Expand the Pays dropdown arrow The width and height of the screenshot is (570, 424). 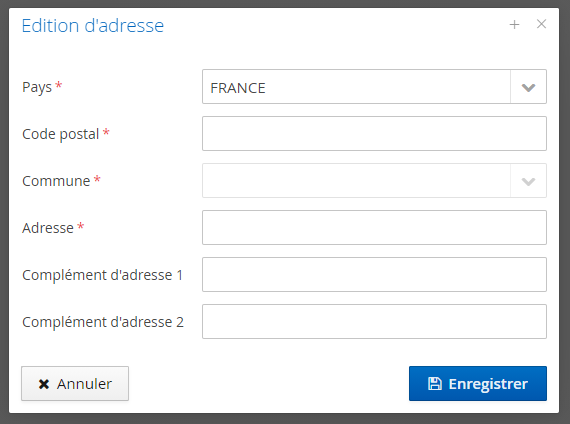[x=528, y=87]
